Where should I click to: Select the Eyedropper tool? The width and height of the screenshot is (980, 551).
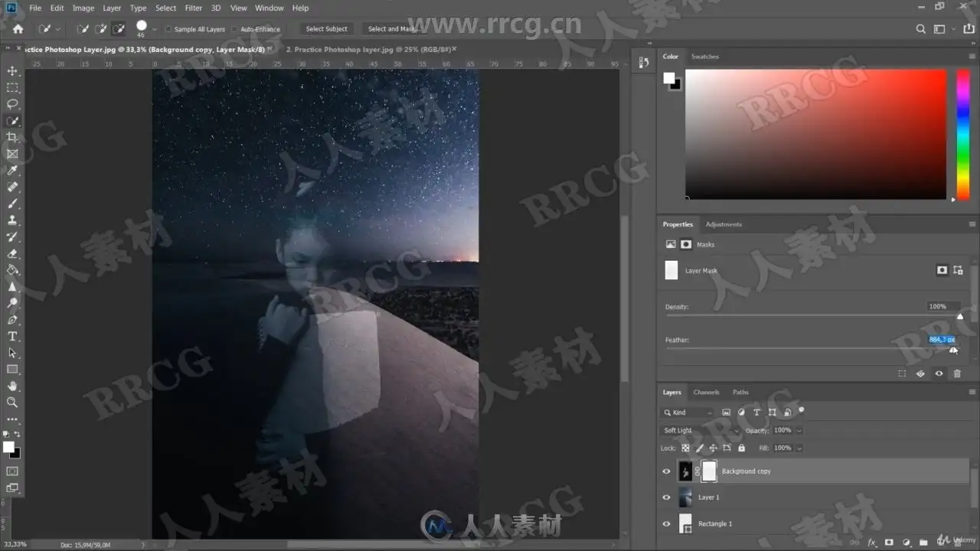pos(12,171)
